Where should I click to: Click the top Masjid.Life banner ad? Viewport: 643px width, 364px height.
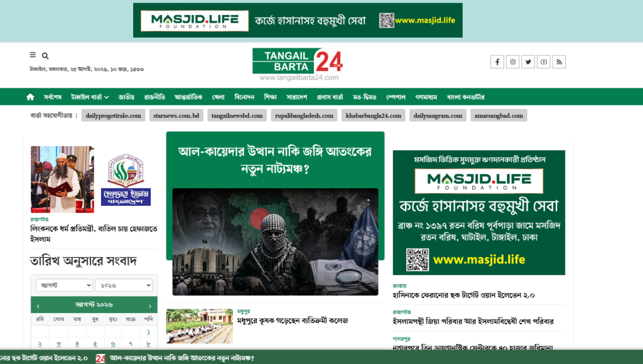click(298, 21)
